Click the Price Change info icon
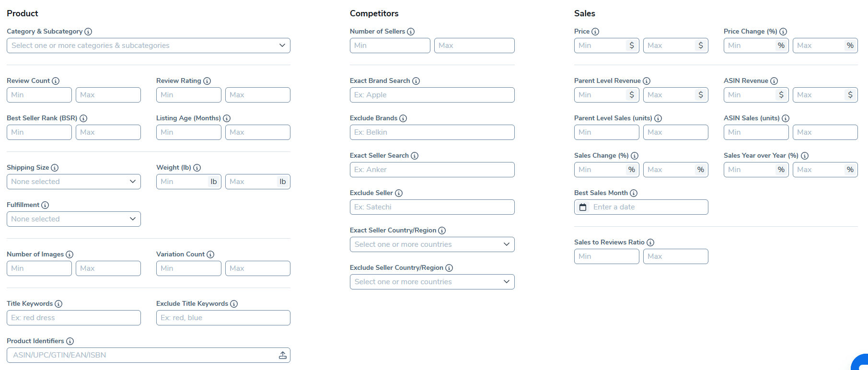The height and width of the screenshot is (370, 868). click(783, 32)
